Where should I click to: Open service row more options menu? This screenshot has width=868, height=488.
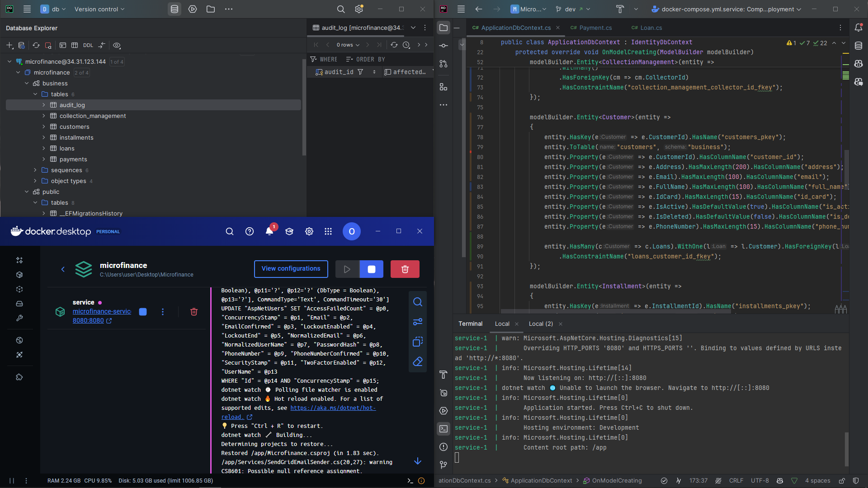coord(163,312)
